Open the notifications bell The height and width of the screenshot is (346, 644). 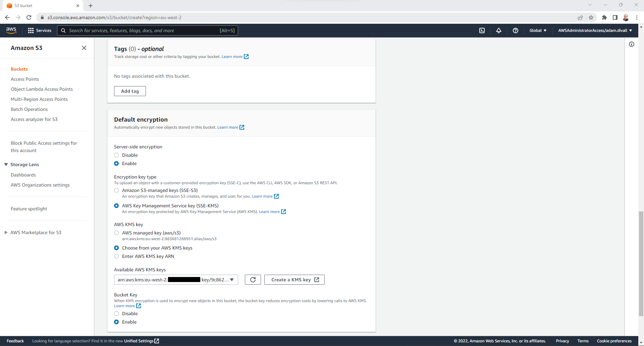[x=499, y=30]
